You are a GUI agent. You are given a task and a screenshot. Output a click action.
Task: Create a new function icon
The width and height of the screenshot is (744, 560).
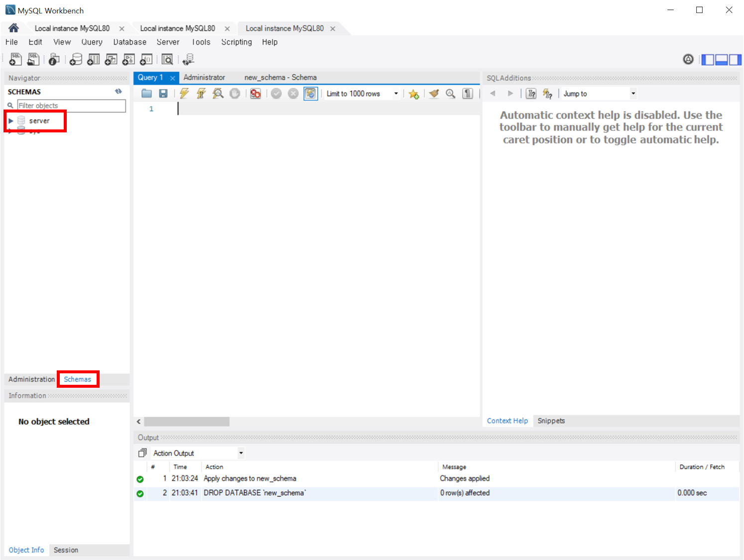[146, 60]
